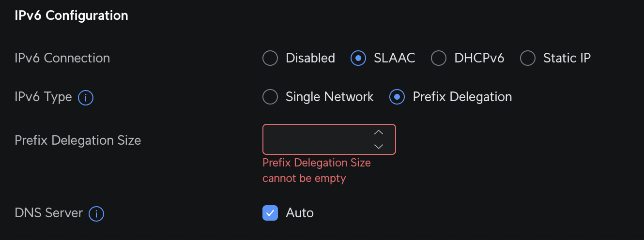Click the IPv6 Configuration section heading
This screenshot has width=644, height=240.
(72, 15)
